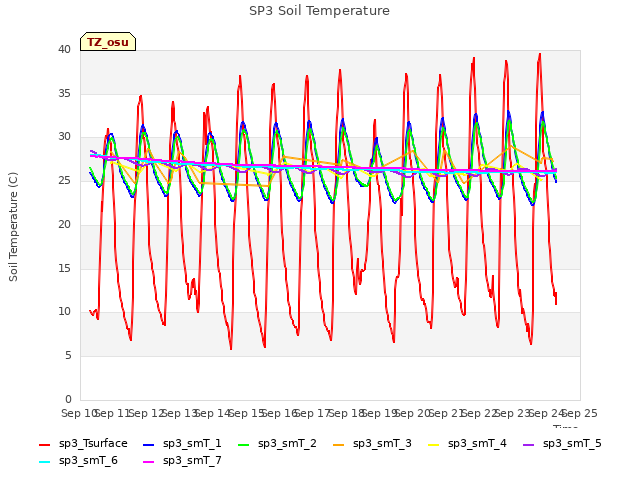The width and height of the screenshot is (640, 480).
Task: Click the 15 y-axis tick label
Action: pos(64,268)
